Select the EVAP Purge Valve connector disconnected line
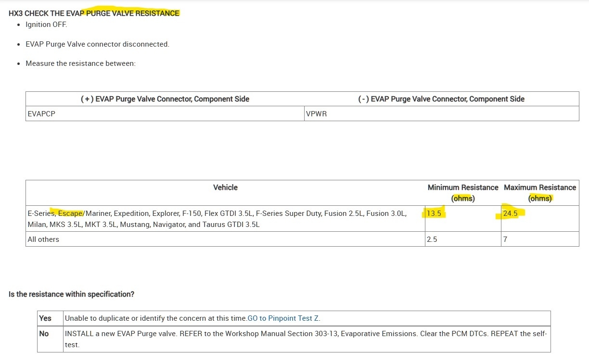The height and width of the screenshot is (364, 589). point(97,44)
